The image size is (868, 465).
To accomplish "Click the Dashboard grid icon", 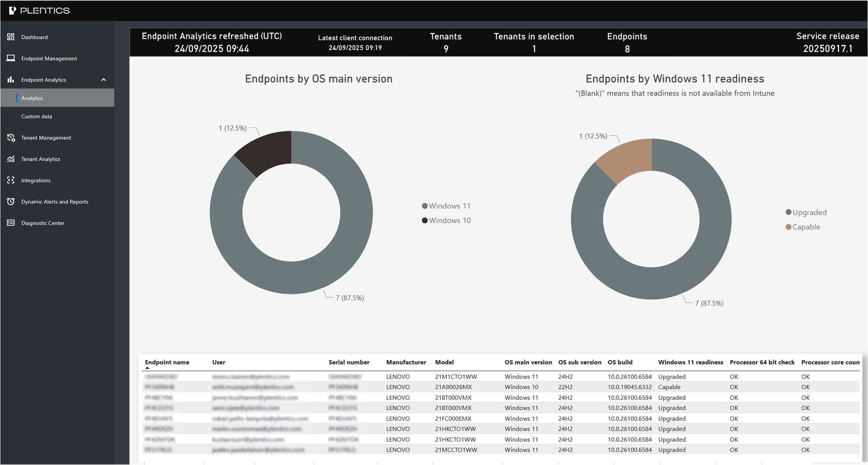I will coord(11,37).
